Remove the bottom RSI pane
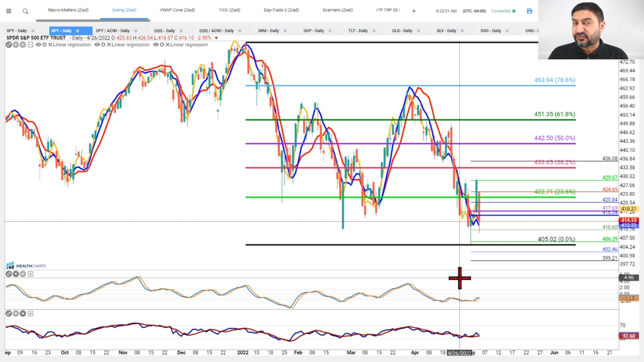 pos(9,313)
